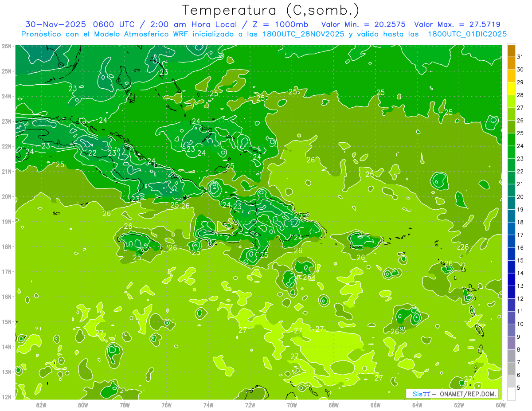Click the 18N latitude axis label
The height and width of the screenshot is (411, 532).
coord(6,247)
